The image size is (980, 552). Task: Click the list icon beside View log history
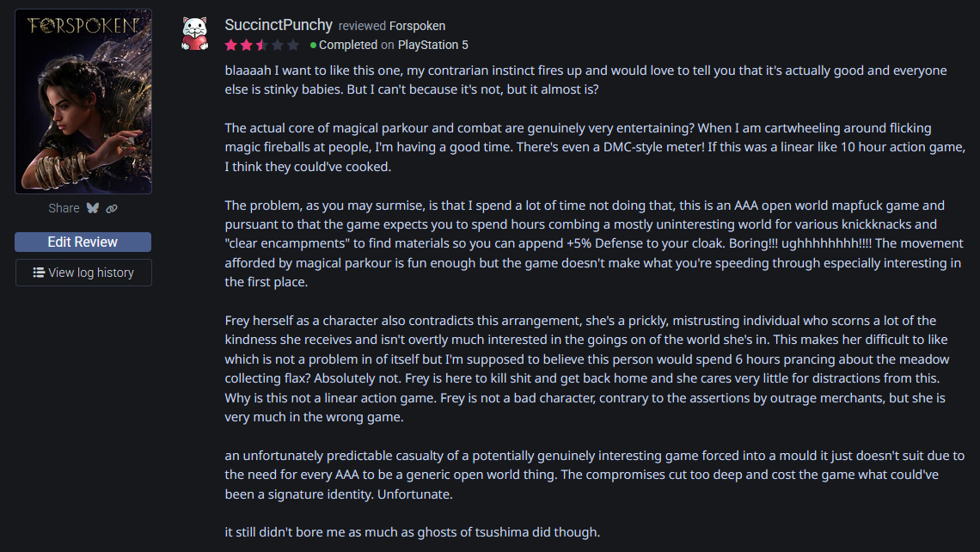[x=39, y=273]
